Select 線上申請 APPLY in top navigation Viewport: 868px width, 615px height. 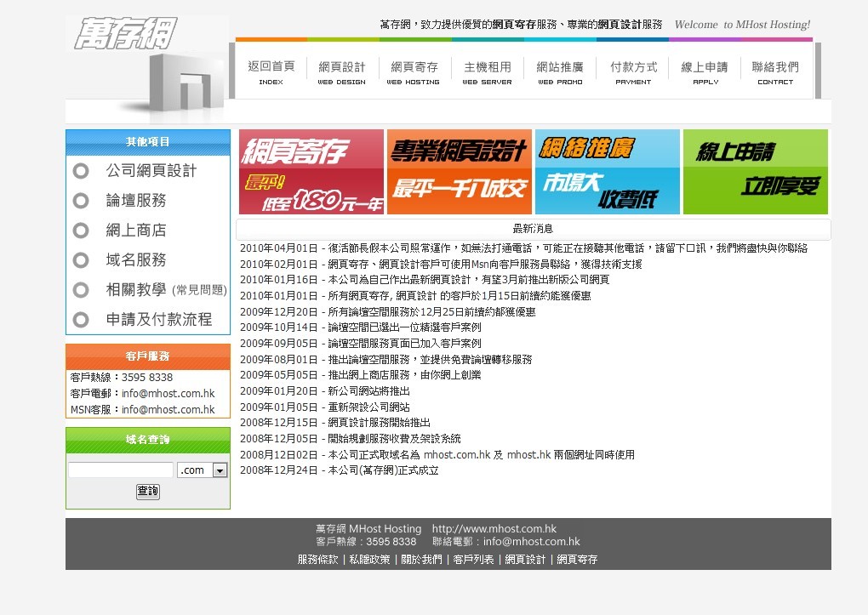click(705, 72)
